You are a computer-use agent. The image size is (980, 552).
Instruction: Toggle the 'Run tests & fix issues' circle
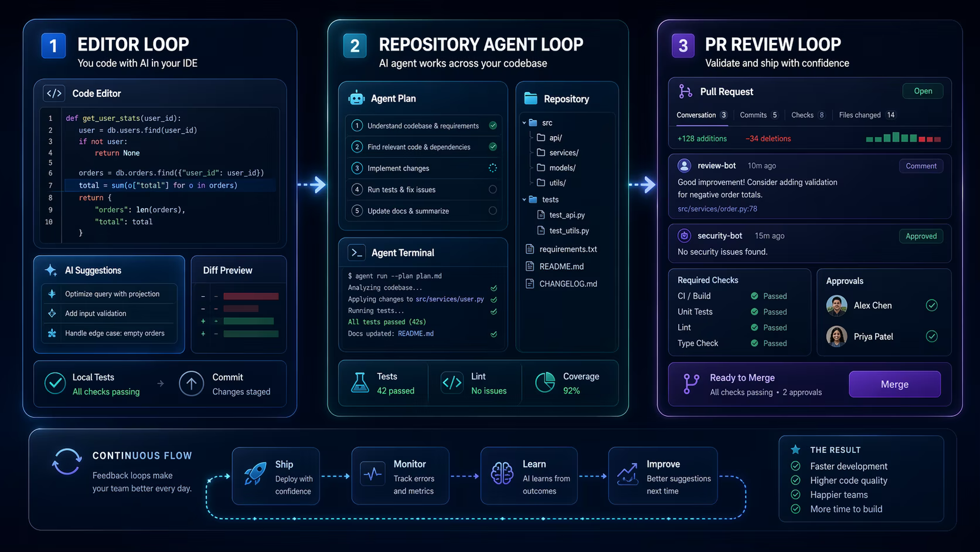pos(493,189)
